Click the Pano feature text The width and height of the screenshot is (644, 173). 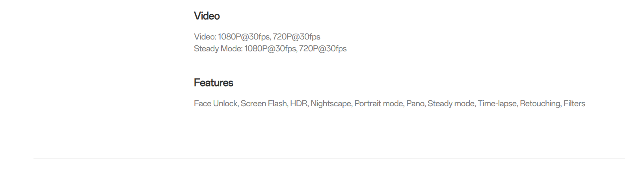[416, 103]
